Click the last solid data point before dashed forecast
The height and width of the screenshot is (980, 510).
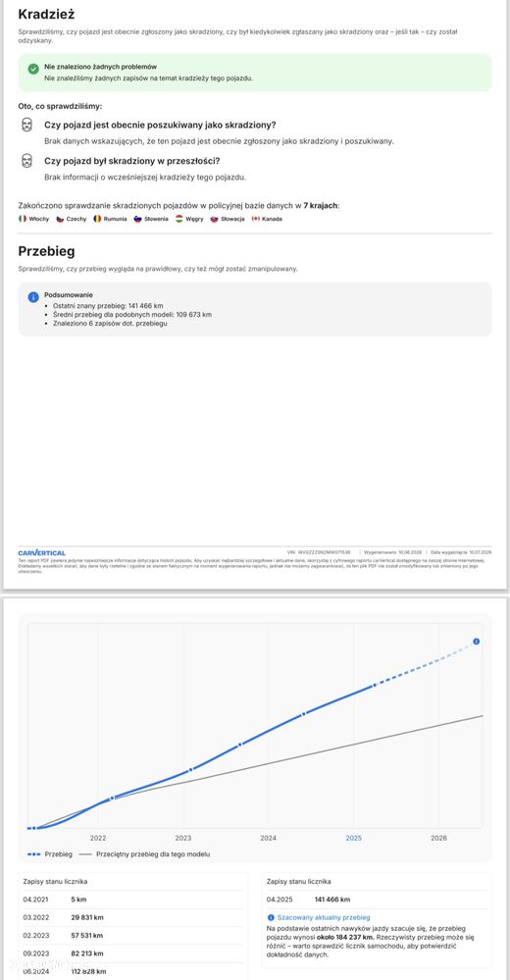[375, 686]
